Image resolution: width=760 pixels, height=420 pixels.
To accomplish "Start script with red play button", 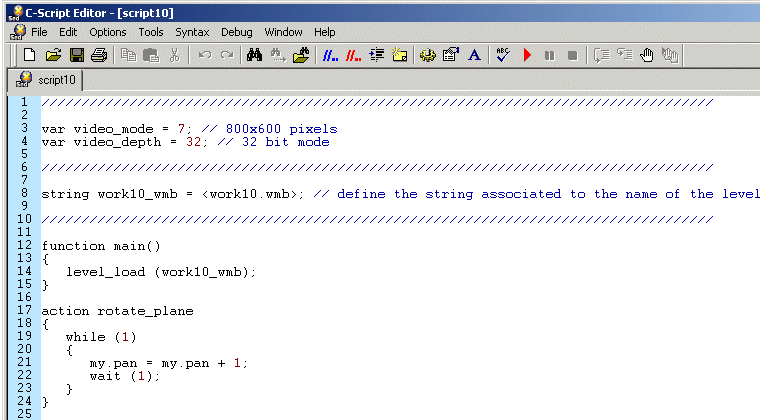I will click(x=527, y=55).
